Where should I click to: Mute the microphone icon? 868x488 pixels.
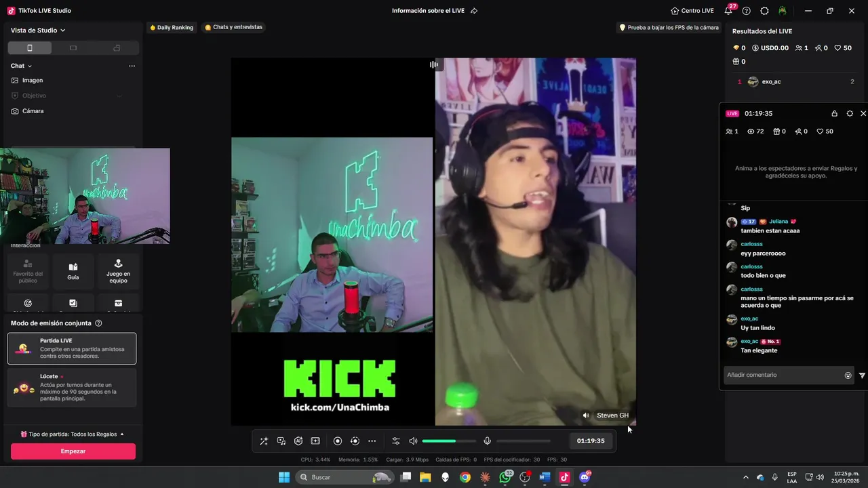[x=487, y=441]
